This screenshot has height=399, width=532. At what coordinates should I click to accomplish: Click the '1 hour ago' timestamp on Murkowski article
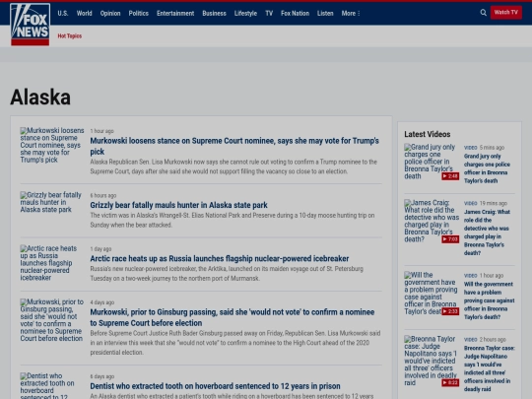point(101,131)
